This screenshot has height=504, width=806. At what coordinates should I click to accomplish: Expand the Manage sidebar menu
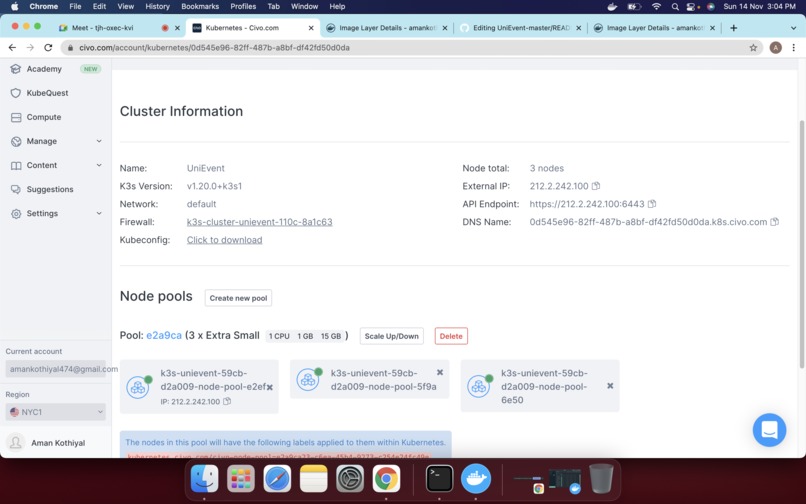coord(56,141)
